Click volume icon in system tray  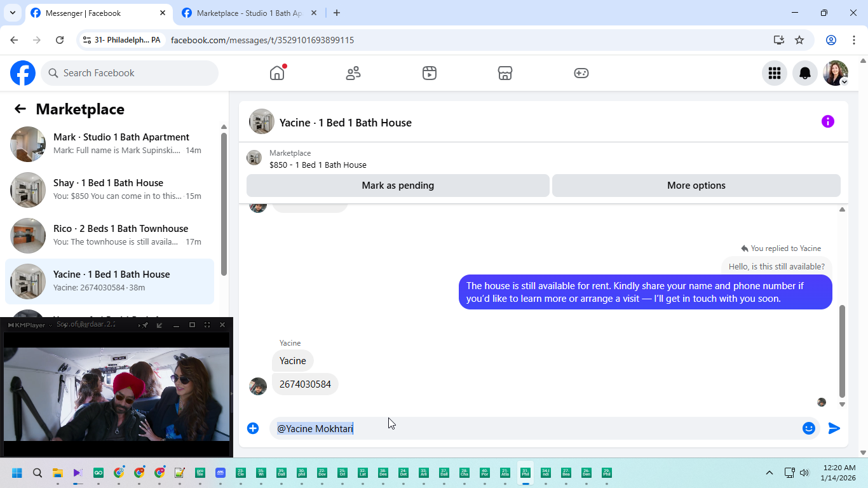(x=804, y=473)
